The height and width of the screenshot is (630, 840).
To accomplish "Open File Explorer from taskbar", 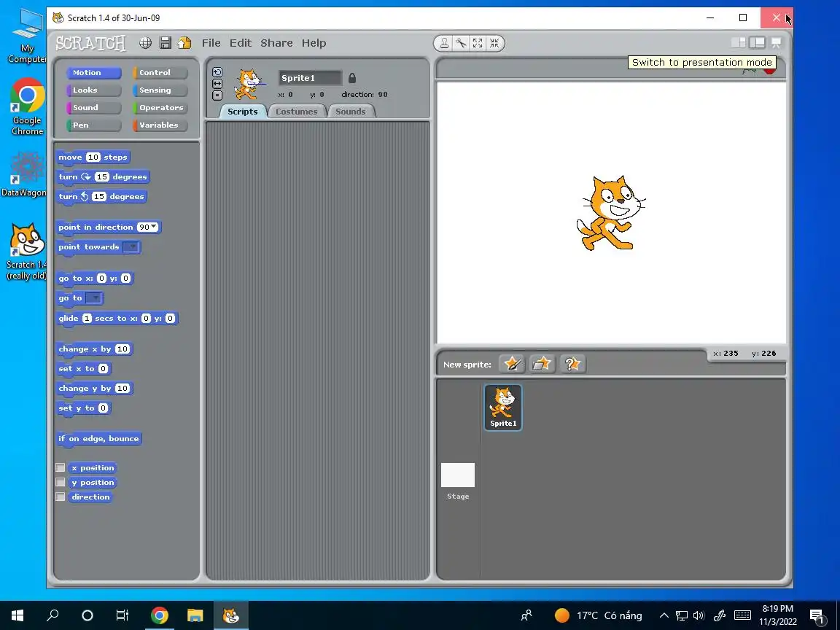I will click(195, 615).
